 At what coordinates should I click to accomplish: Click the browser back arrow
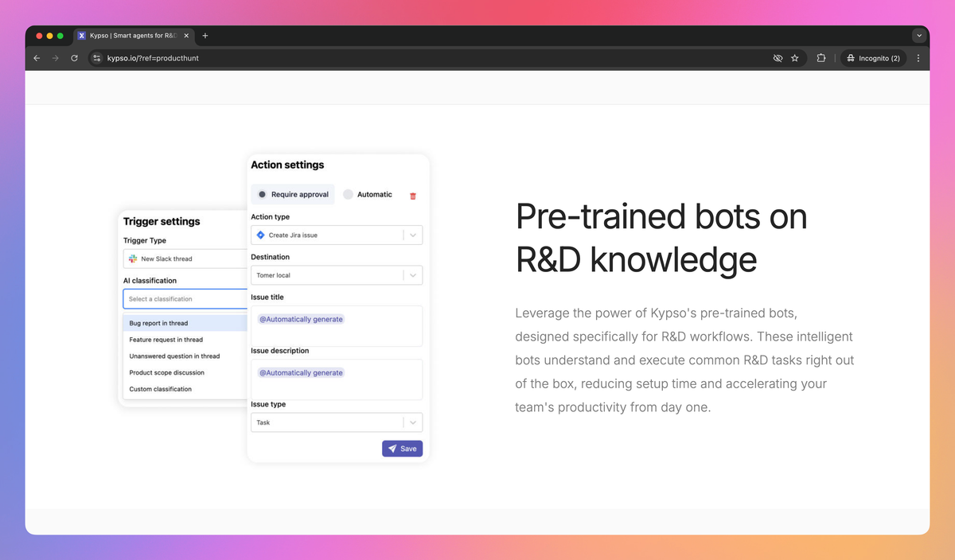(x=37, y=58)
